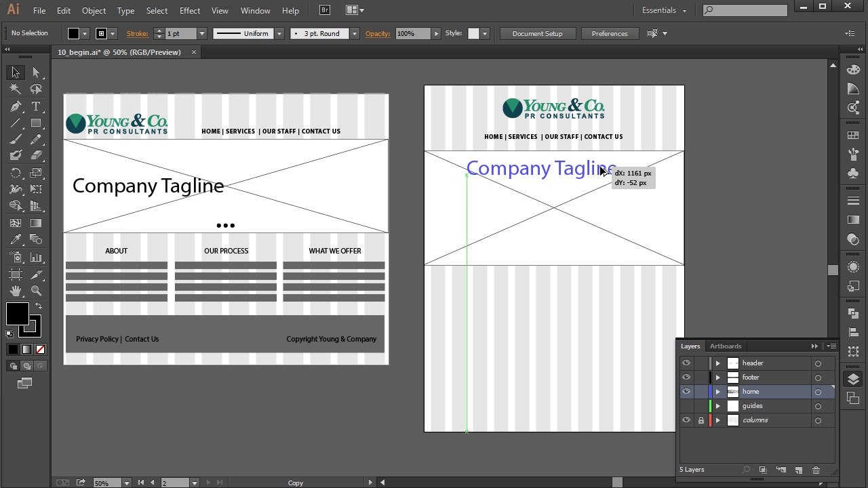Expand the home layer triangle

coord(717,392)
